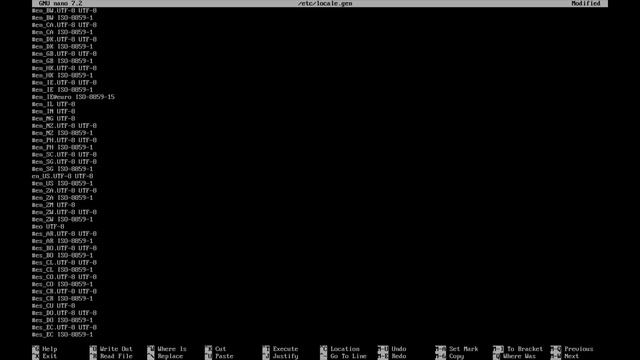640x360 pixels.
Task: Click the Cut shortcut hint
Action: pyautogui.click(x=216, y=349)
